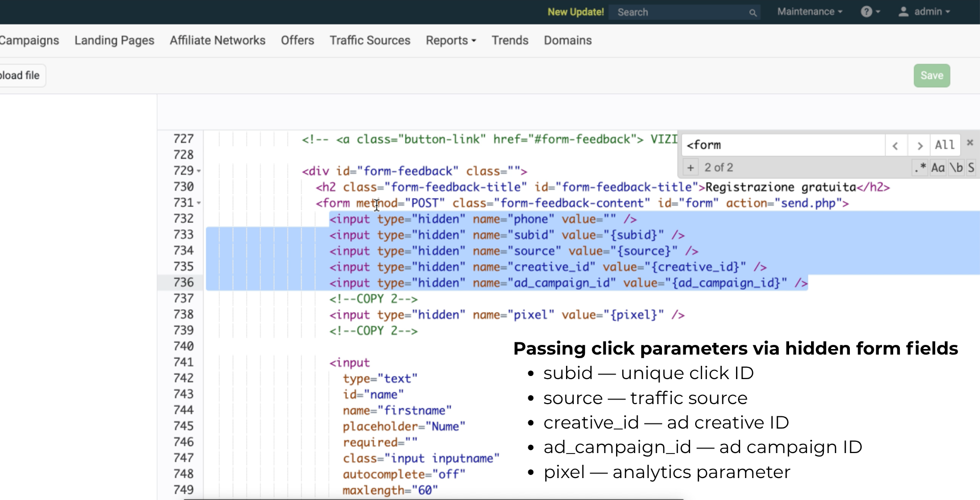Click the admin user profile icon
Image resolution: width=980 pixels, height=500 pixels.
point(903,12)
